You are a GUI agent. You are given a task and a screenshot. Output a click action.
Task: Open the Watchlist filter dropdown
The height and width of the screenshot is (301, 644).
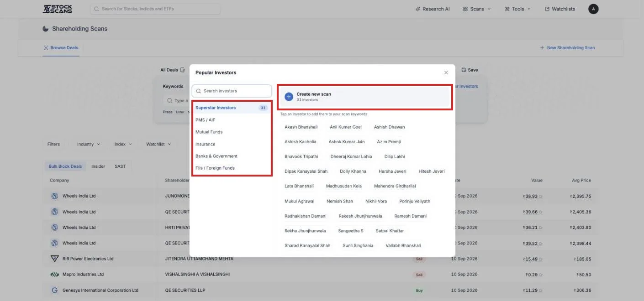pos(158,144)
